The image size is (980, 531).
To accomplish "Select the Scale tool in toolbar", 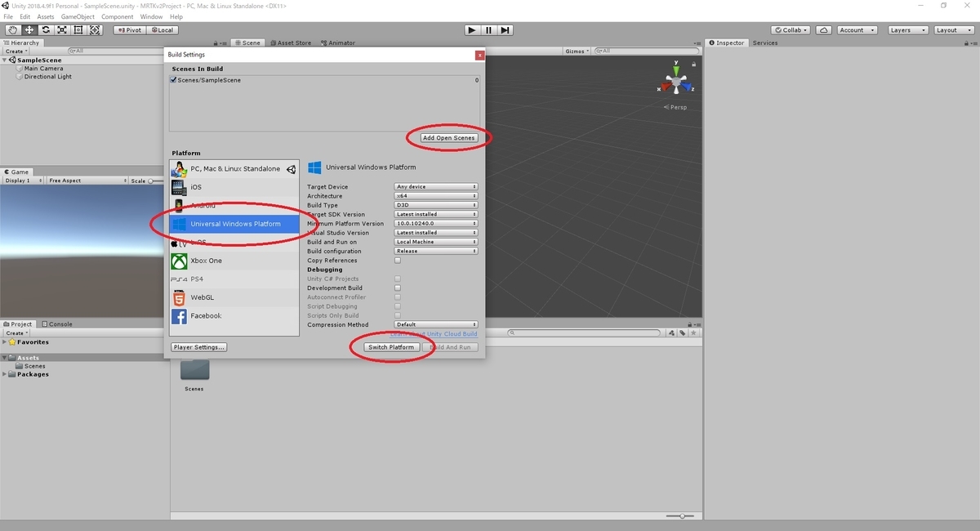I will pyautogui.click(x=62, y=30).
